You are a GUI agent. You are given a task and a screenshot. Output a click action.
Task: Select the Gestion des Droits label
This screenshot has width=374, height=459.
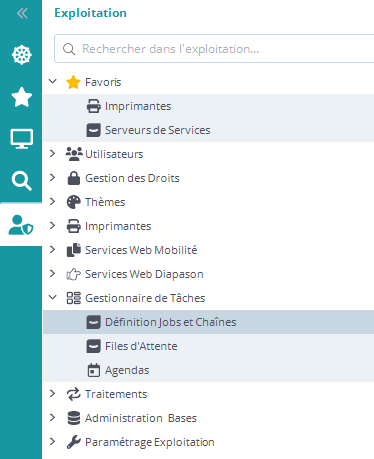click(x=132, y=178)
